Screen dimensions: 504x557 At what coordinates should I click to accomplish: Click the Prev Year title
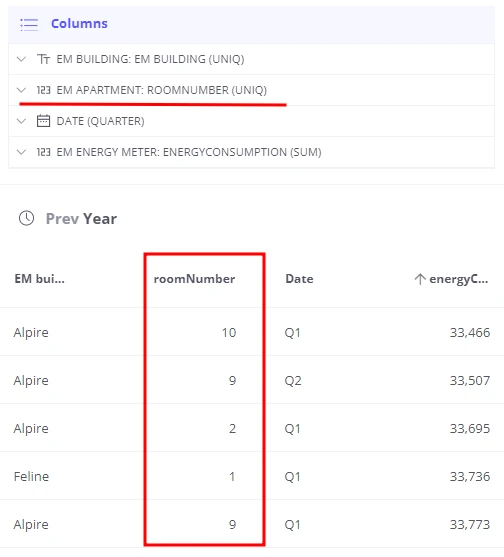click(81, 218)
